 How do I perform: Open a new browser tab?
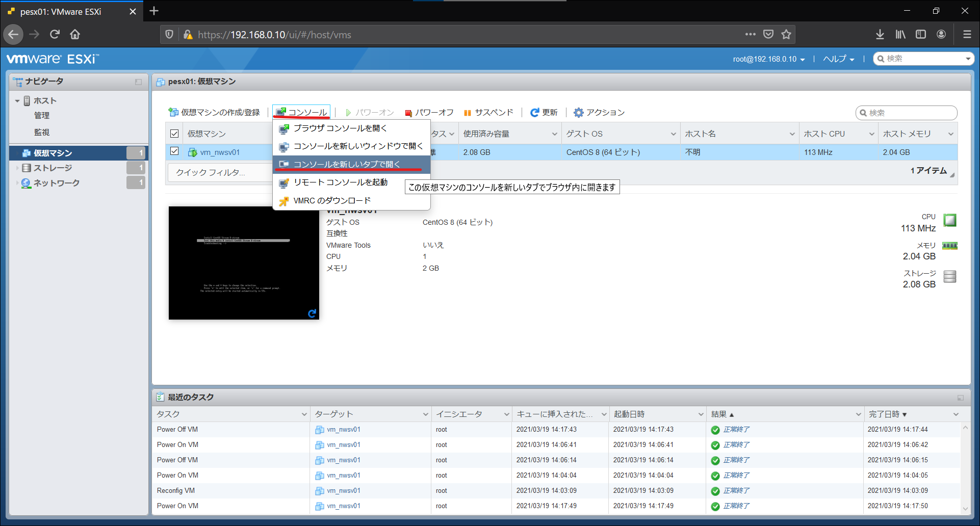point(154,11)
